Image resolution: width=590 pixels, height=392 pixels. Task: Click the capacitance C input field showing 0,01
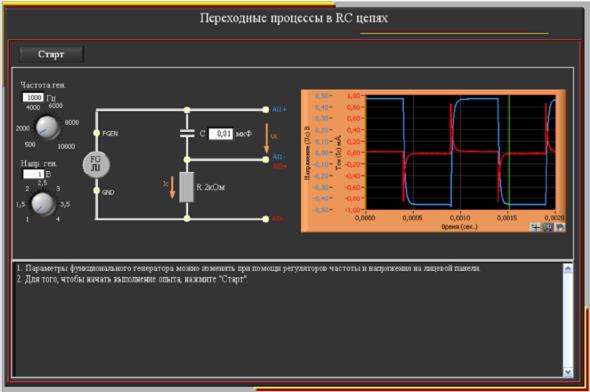point(221,134)
